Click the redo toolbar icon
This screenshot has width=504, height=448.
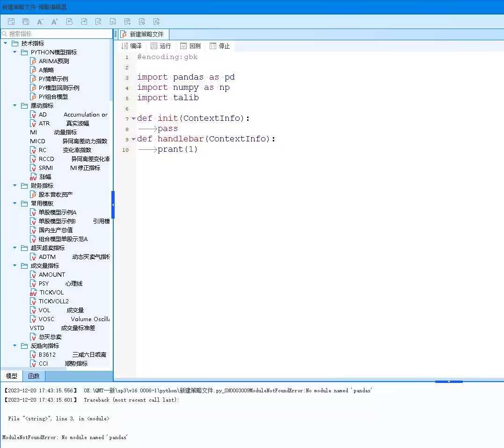[84, 22]
